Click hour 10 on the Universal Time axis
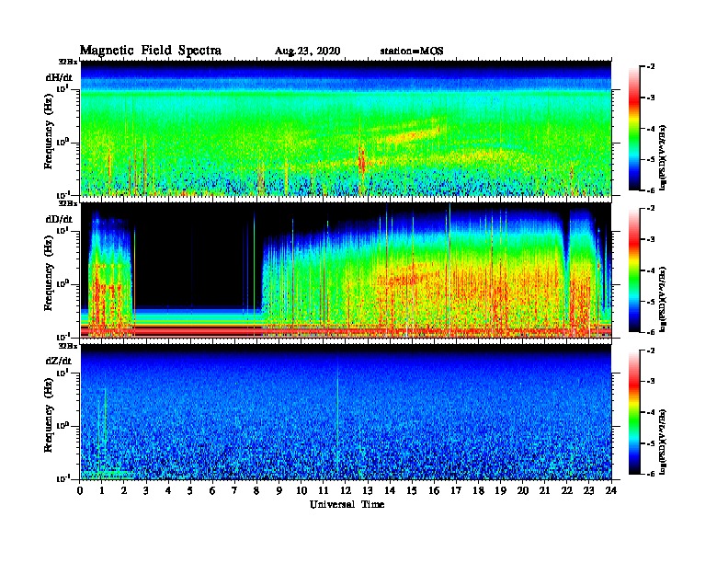The height and width of the screenshot is (563, 728). click(301, 490)
